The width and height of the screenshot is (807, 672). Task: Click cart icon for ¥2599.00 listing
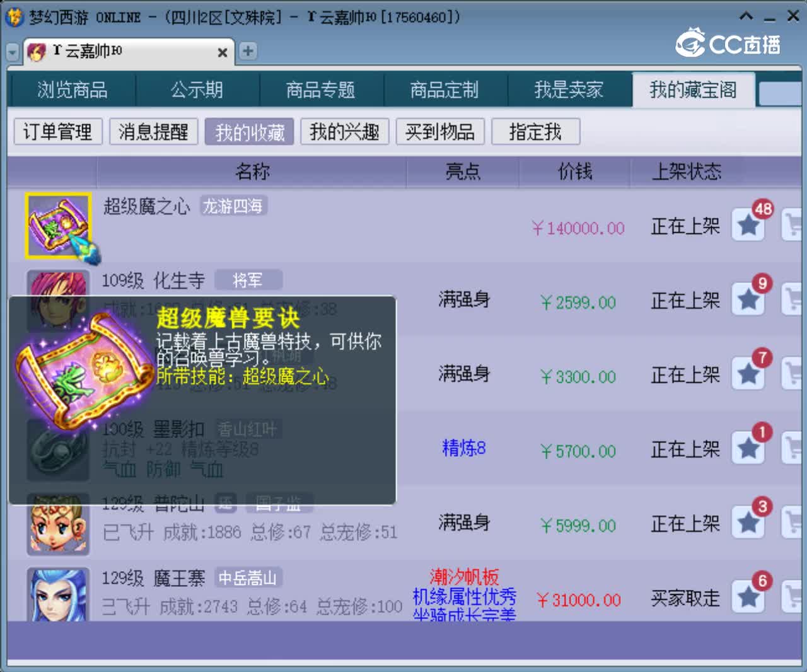792,299
